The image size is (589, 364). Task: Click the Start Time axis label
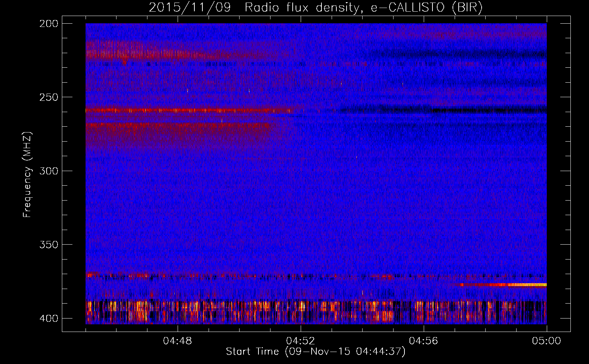click(316, 352)
